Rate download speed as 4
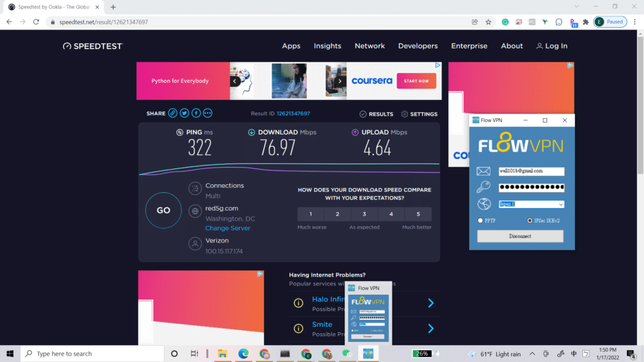 tap(391, 214)
